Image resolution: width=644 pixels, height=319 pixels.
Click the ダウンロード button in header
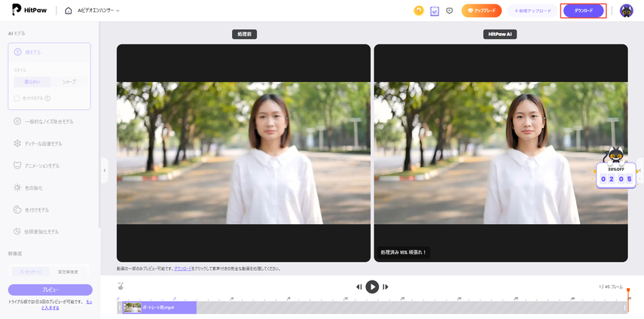point(583,11)
